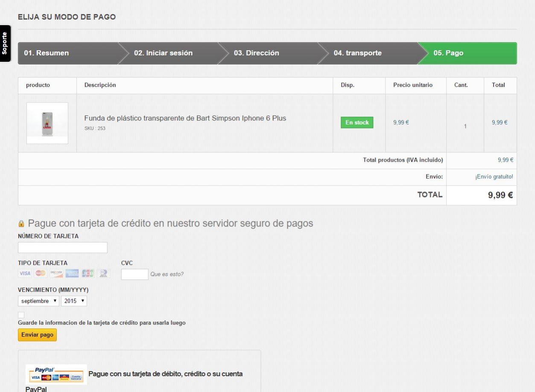Click the JCB card type icon

(x=88, y=273)
